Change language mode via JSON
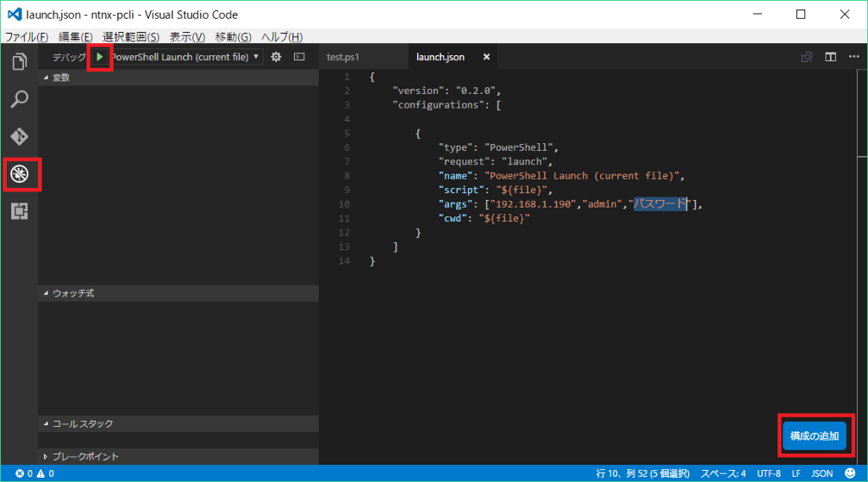Screen dimensions: 868x482 click(x=822, y=474)
